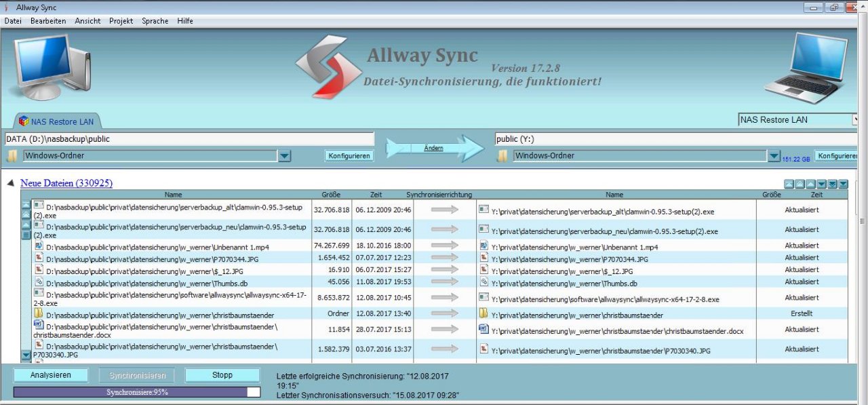Select the NAS Restore LAN job tab
Image resolution: width=868 pixels, height=405 pixels.
pos(57,121)
